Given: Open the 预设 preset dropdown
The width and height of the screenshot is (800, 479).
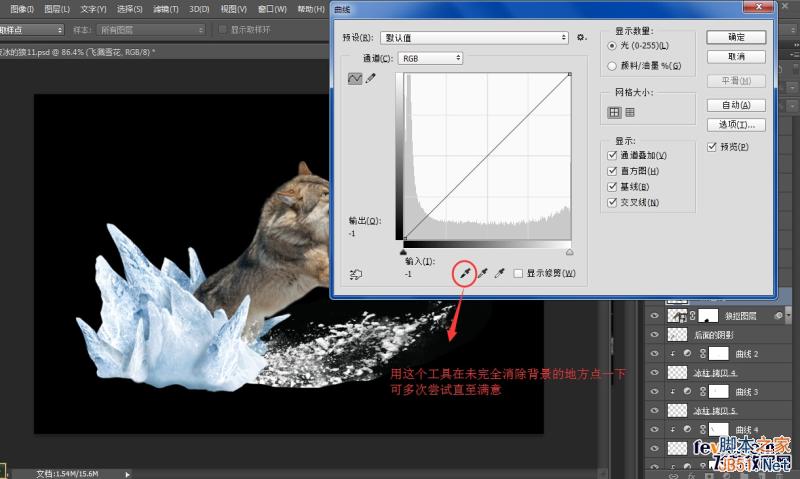Looking at the screenshot, I should [x=474, y=37].
